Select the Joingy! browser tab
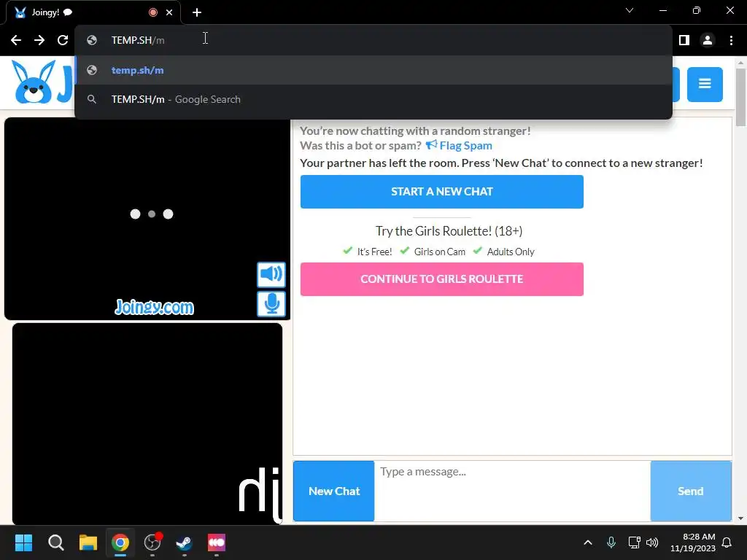747x560 pixels. (x=93, y=12)
